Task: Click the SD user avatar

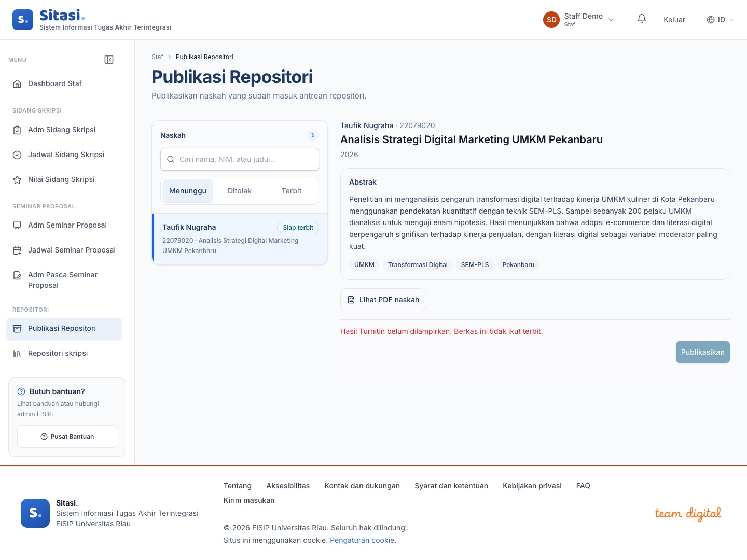Action: pos(551,20)
